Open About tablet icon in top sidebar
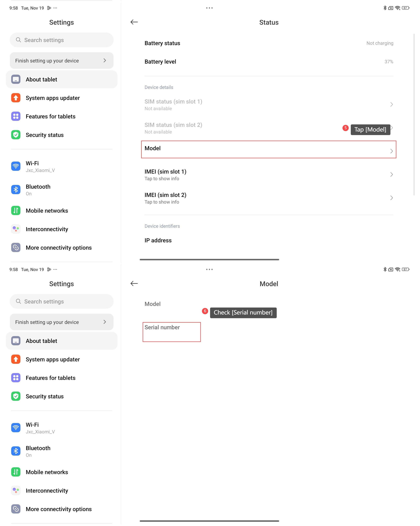 [16, 79]
